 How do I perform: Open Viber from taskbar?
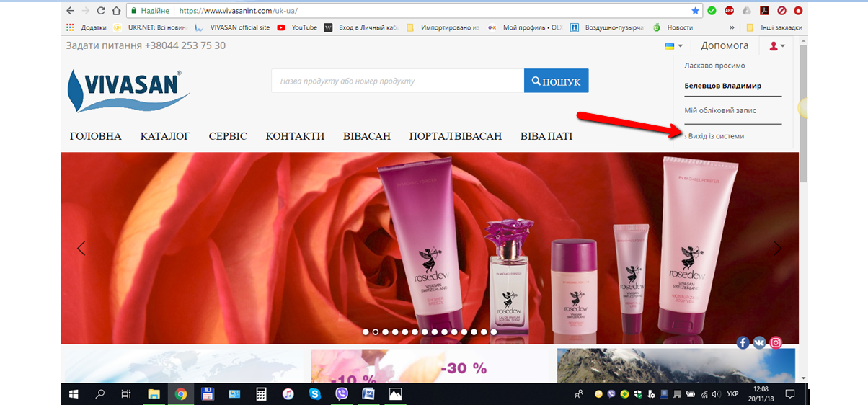click(342, 393)
